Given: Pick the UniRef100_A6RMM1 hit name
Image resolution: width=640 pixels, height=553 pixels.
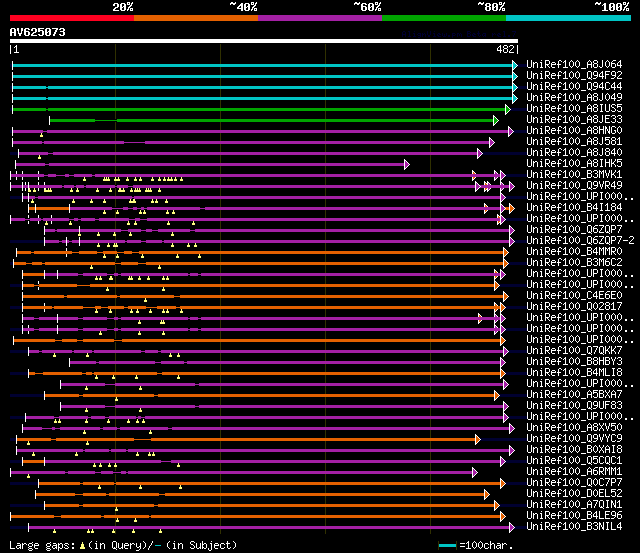Looking at the screenshot, I should point(574,472).
